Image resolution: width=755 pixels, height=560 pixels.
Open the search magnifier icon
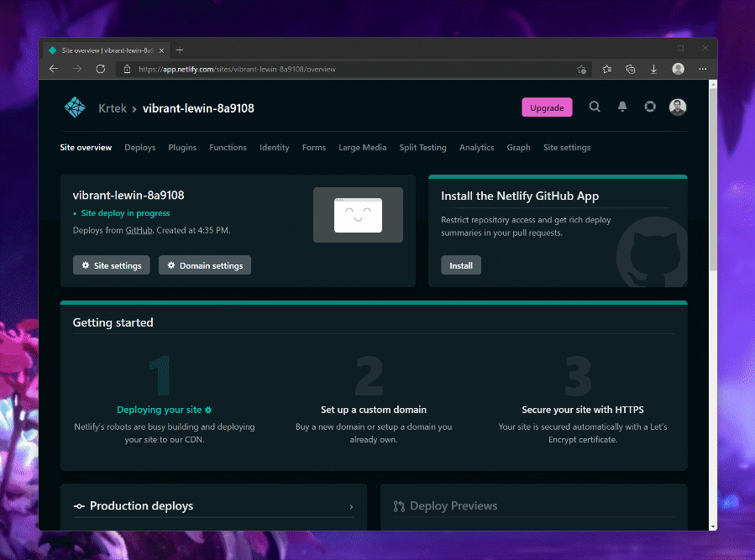(595, 107)
